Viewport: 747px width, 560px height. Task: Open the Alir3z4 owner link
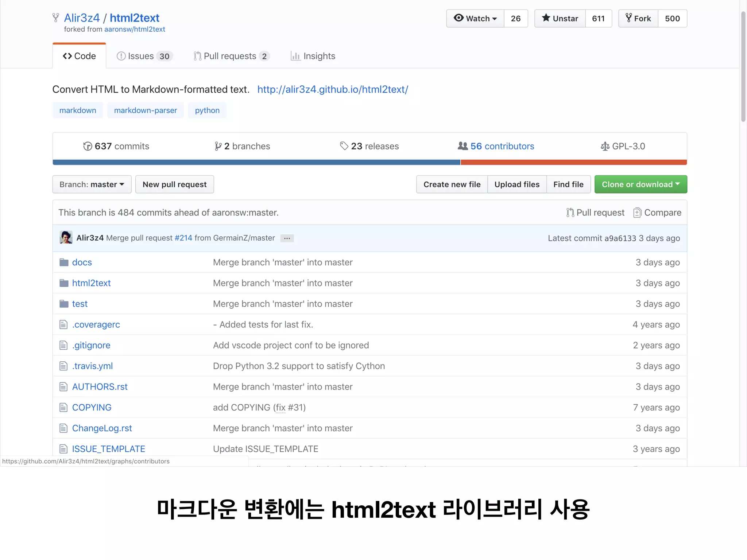pyautogui.click(x=82, y=18)
